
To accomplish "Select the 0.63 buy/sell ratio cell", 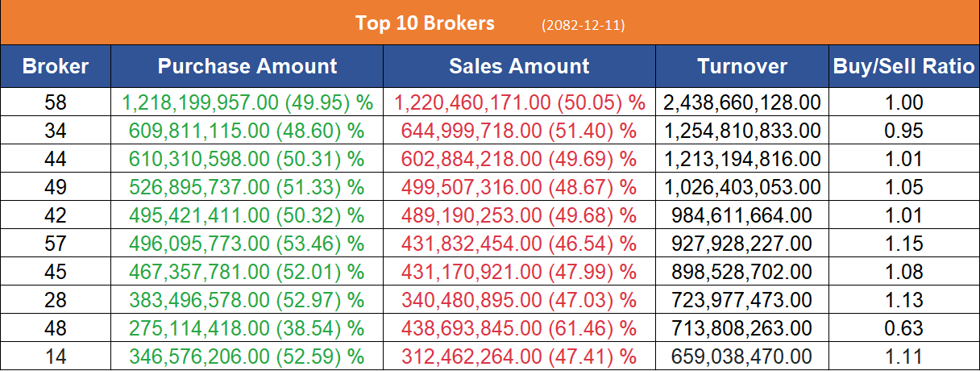I will click(903, 328).
